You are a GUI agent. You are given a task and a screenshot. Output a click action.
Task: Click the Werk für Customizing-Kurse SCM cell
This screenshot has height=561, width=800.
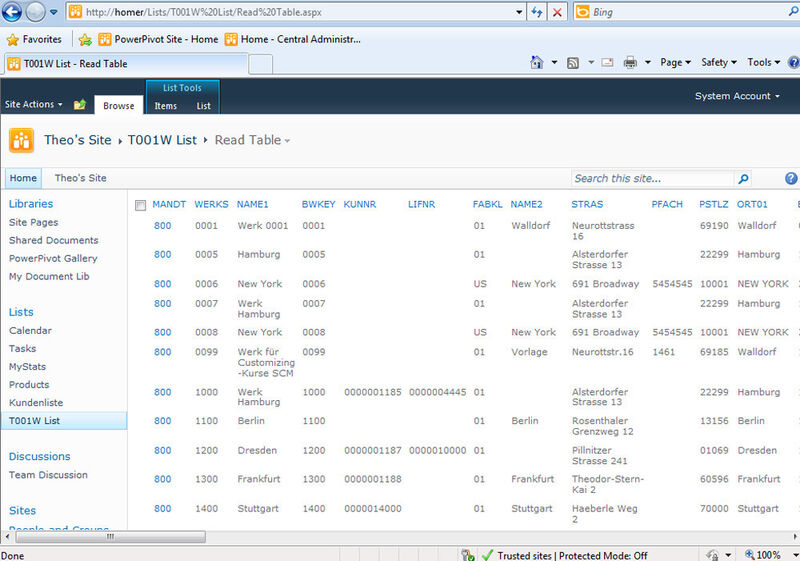click(266, 363)
